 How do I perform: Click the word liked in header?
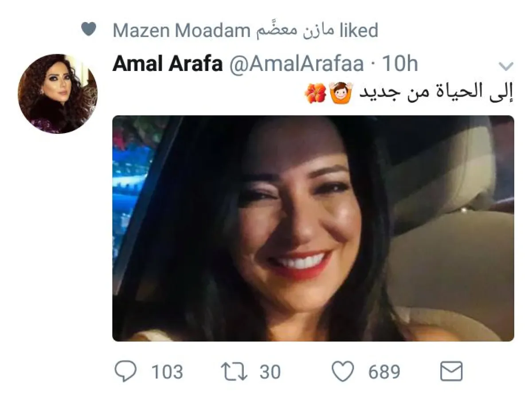click(x=358, y=31)
